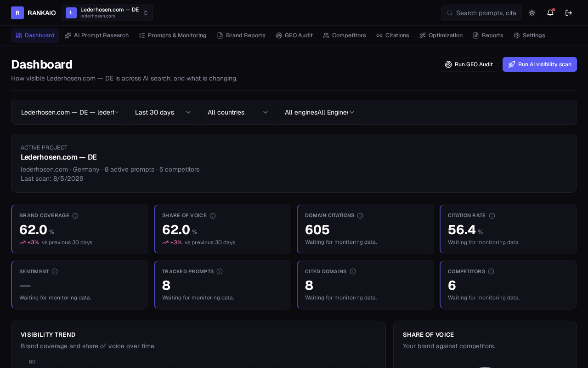Click the logout icon
The image size is (588, 368).
pos(569,13)
